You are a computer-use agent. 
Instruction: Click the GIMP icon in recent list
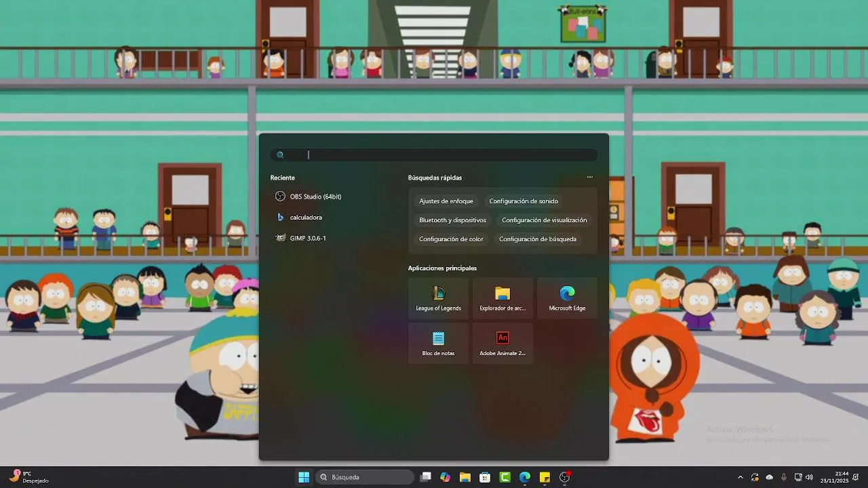point(280,238)
